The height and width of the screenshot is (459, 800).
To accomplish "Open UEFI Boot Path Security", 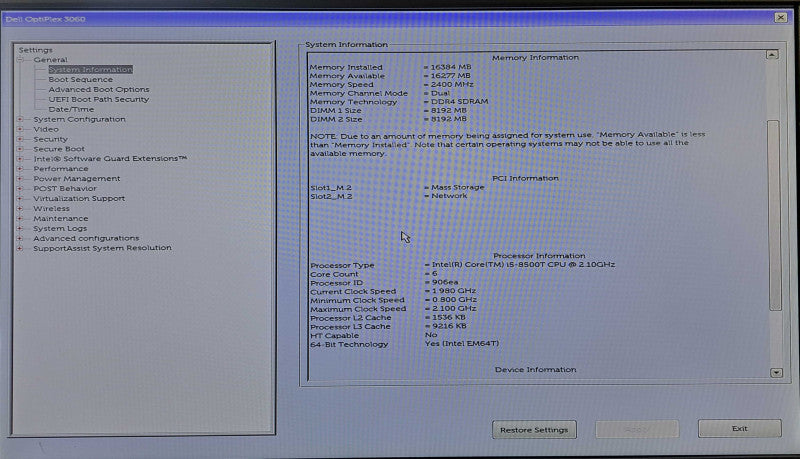I will [98, 99].
